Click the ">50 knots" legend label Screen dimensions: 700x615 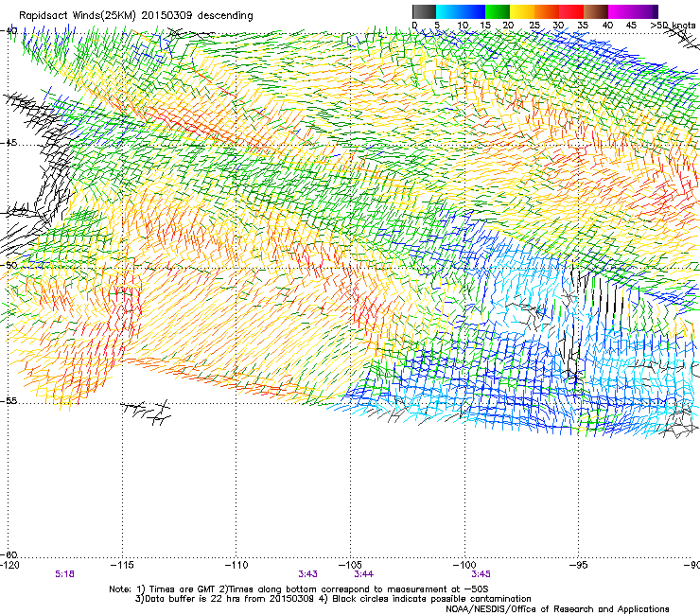(x=673, y=26)
